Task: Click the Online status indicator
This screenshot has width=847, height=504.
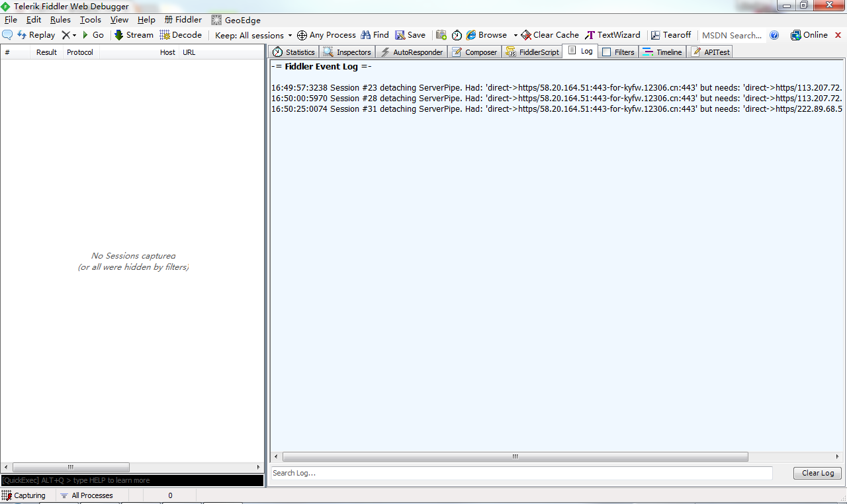Action: click(809, 35)
